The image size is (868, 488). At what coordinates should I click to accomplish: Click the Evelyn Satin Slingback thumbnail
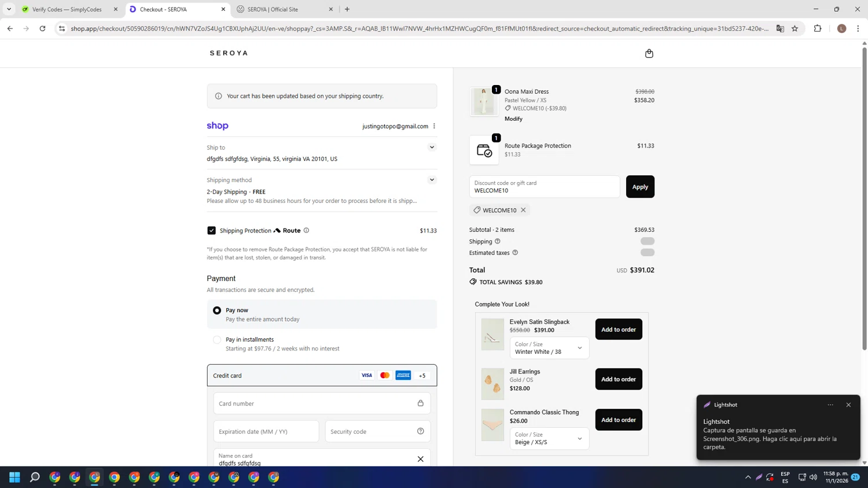492,334
